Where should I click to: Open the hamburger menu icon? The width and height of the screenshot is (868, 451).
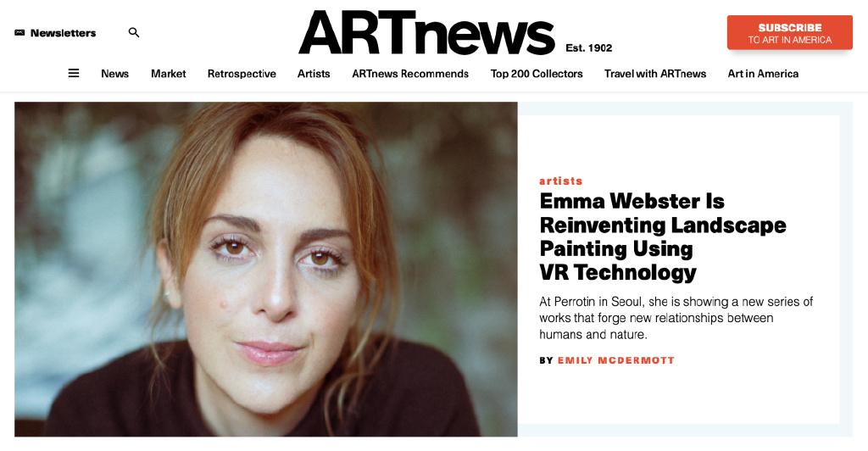pyautogui.click(x=74, y=73)
